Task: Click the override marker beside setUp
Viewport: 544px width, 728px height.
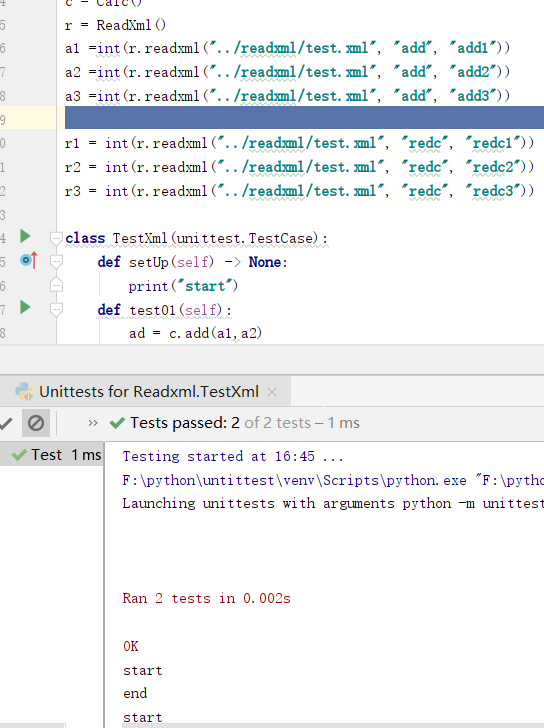Action: [28, 260]
